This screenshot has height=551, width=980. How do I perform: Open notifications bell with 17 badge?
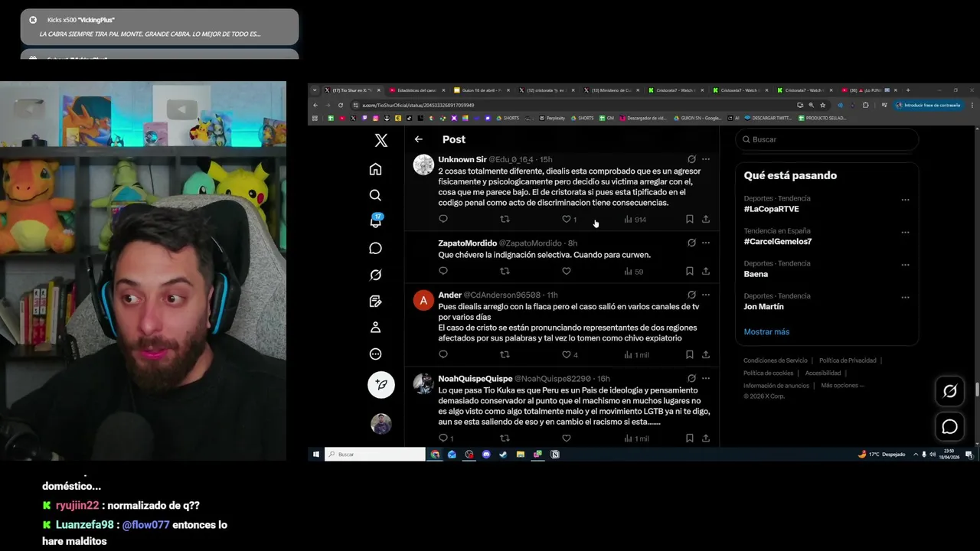click(x=375, y=221)
